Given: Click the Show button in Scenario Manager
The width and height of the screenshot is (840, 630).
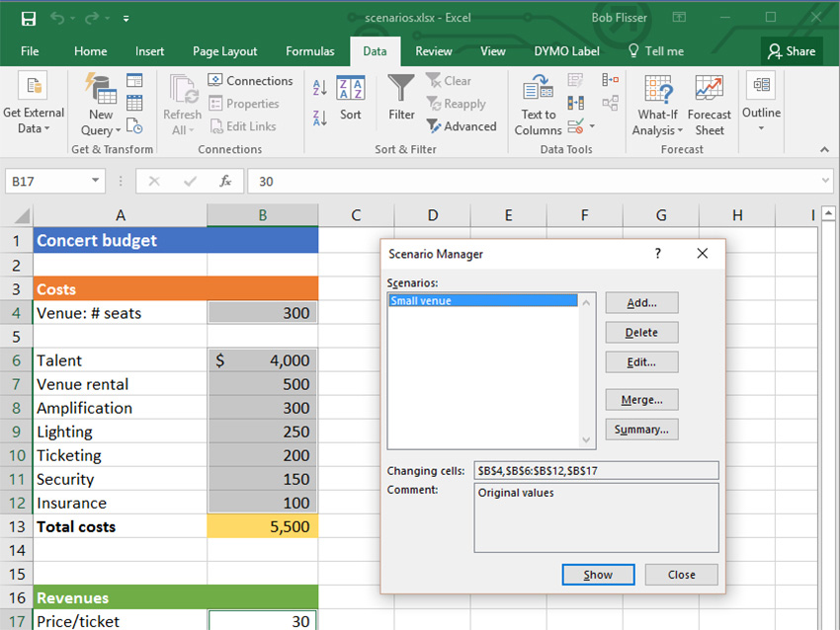Looking at the screenshot, I should (x=599, y=575).
